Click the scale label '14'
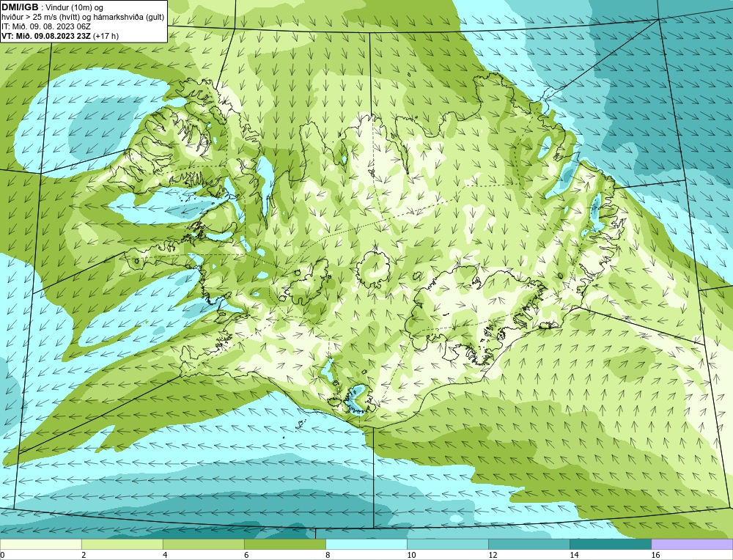 click(574, 555)
